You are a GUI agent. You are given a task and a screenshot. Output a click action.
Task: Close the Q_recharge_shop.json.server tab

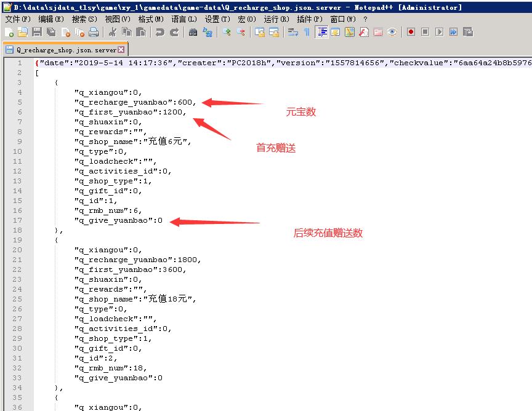(121, 49)
